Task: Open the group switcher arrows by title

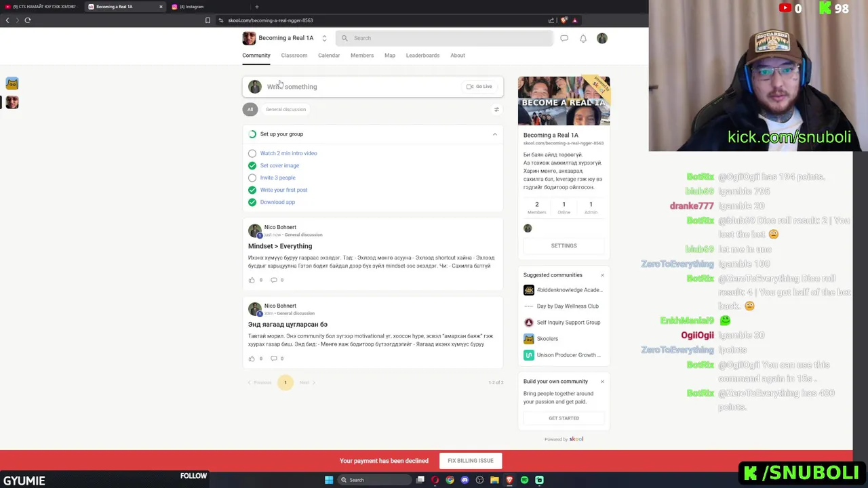Action: (x=324, y=38)
